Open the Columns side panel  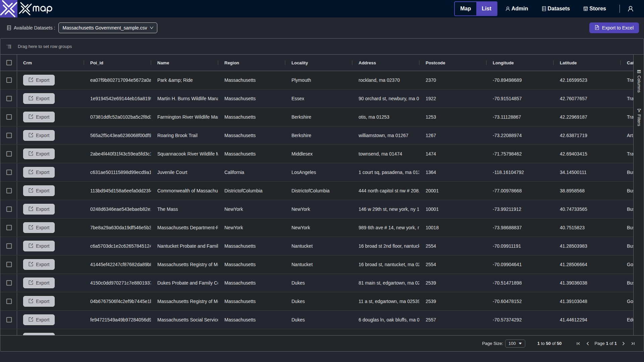click(x=639, y=81)
